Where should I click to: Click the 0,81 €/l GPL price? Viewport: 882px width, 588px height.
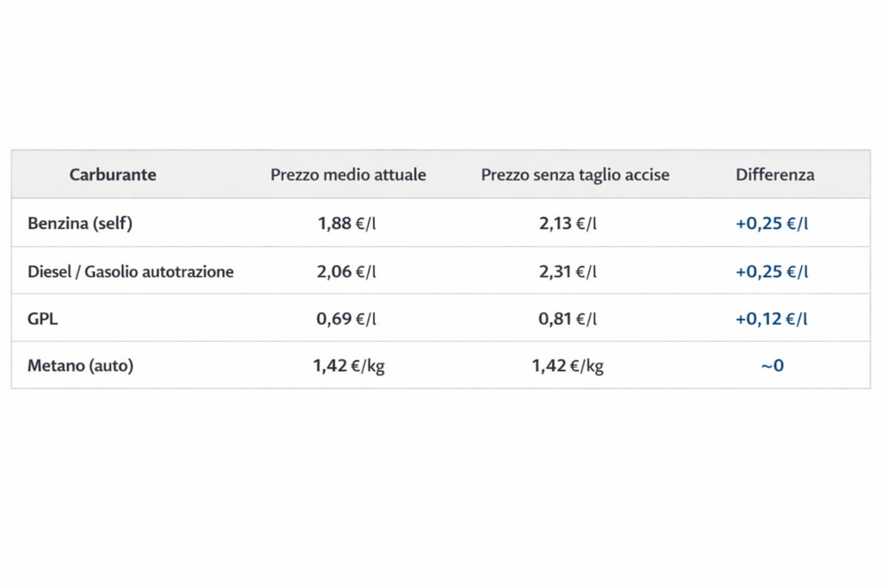[568, 319]
